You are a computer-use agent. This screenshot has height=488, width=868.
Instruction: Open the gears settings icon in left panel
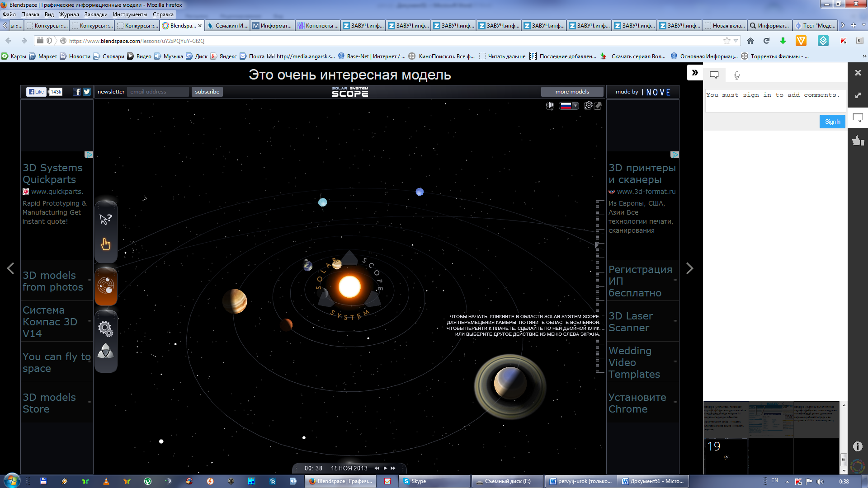coord(106,328)
